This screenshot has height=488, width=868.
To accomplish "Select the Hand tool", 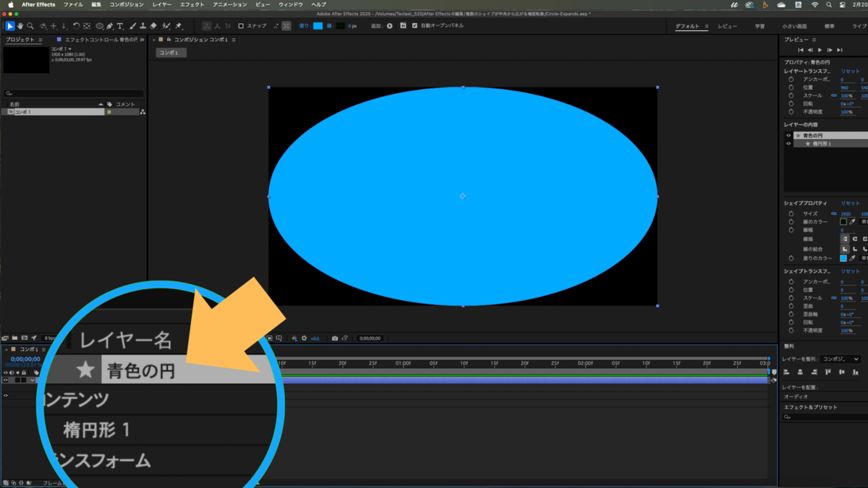I will [x=20, y=26].
